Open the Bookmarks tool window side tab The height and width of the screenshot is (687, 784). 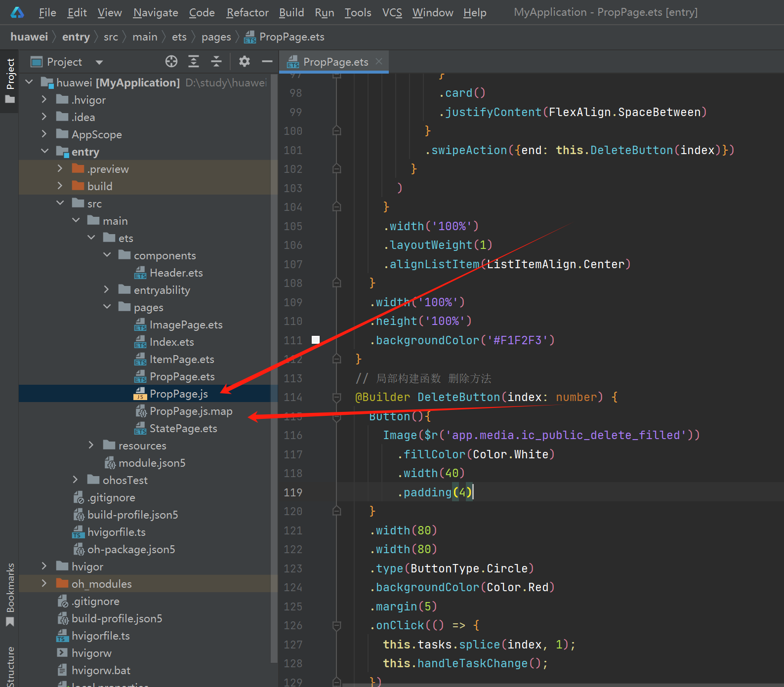[x=10, y=595]
